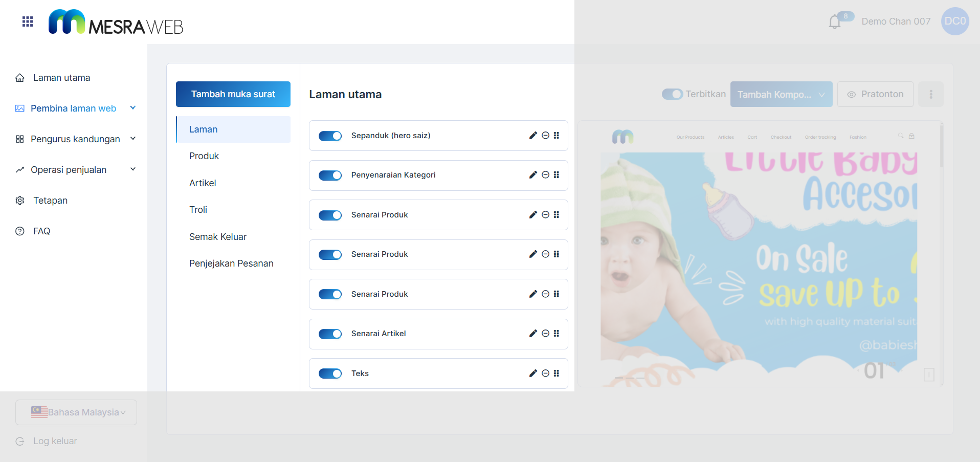Expand the Tambah Kompo... dropdown
The height and width of the screenshot is (462, 980).
tap(781, 95)
